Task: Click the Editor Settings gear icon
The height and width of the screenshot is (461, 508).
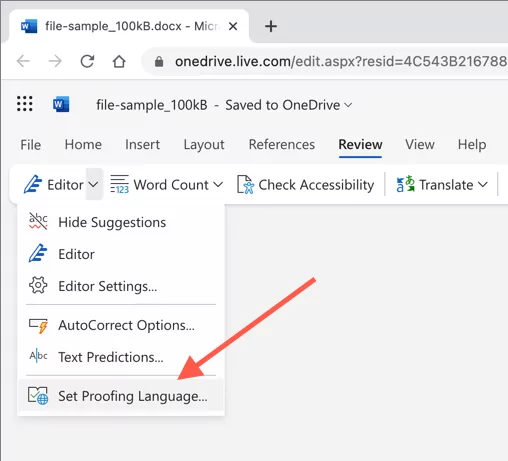Action: tap(38, 285)
